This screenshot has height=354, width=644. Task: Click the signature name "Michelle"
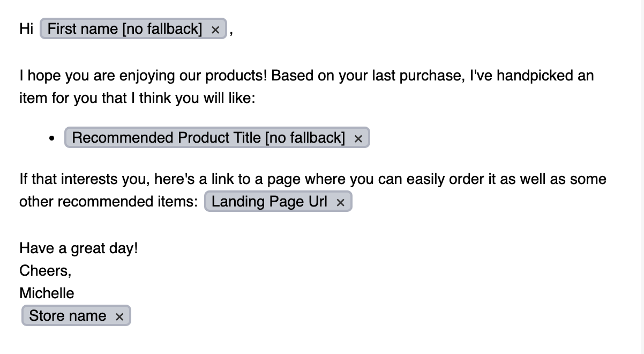[x=47, y=293]
